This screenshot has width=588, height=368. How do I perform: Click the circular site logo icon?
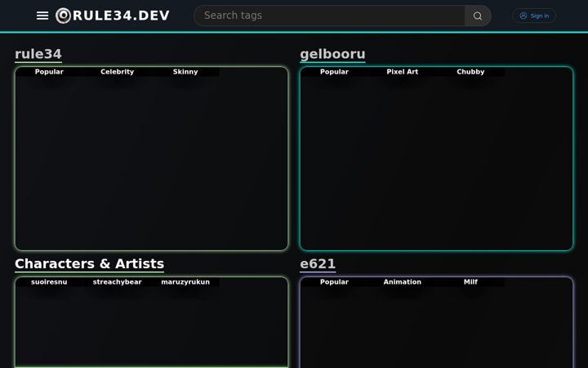[x=63, y=16]
